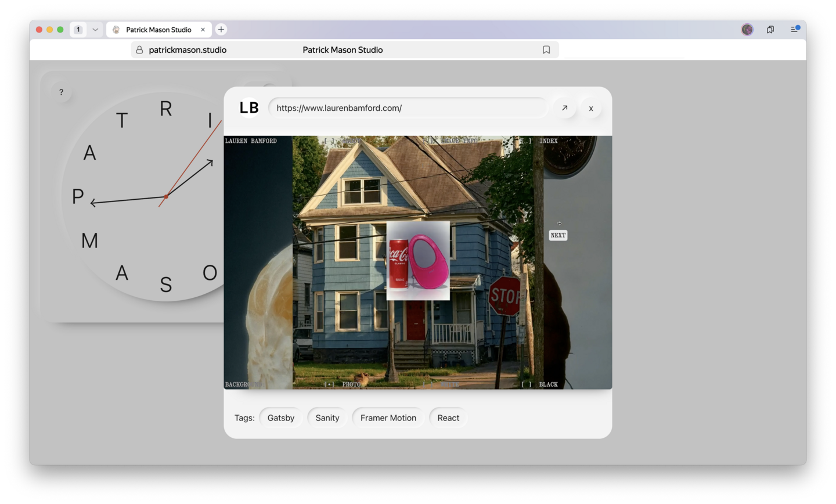Click the LB logo avatar
The image size is (836, 504).
point(249,108)
